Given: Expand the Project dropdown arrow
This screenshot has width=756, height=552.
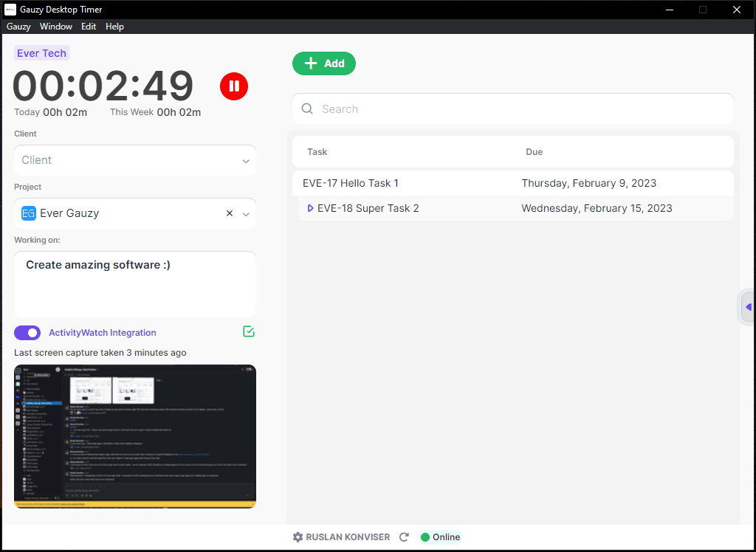Looking at the screenshot, I should 247,214.
